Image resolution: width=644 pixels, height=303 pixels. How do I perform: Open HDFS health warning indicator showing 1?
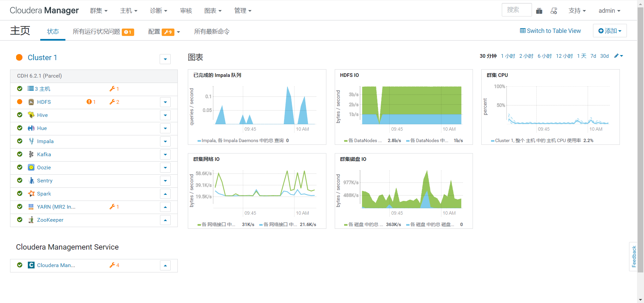click(91, 102)
